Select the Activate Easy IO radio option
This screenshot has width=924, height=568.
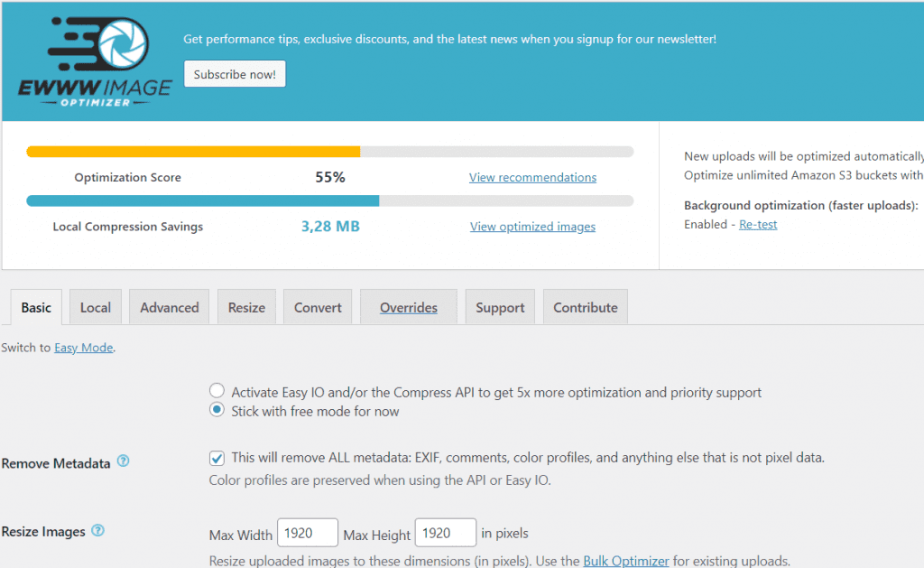coord(217,390)
